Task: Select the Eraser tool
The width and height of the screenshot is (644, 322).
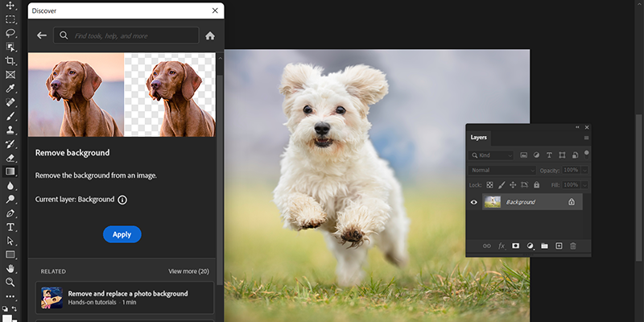Action: click(10, 158)
